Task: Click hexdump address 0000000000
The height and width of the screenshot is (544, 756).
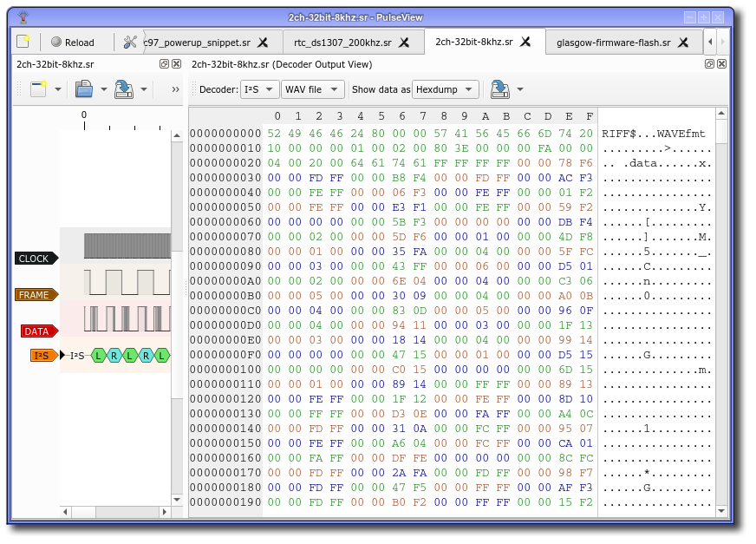Action: point(225,134)
